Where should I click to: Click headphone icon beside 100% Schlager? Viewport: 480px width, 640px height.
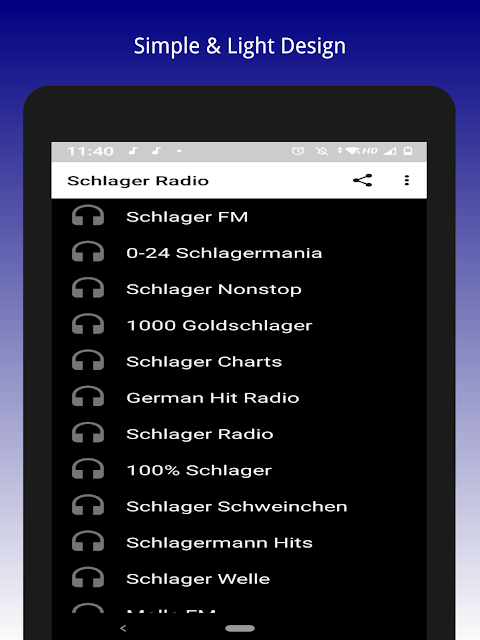(x=88, y=470)
